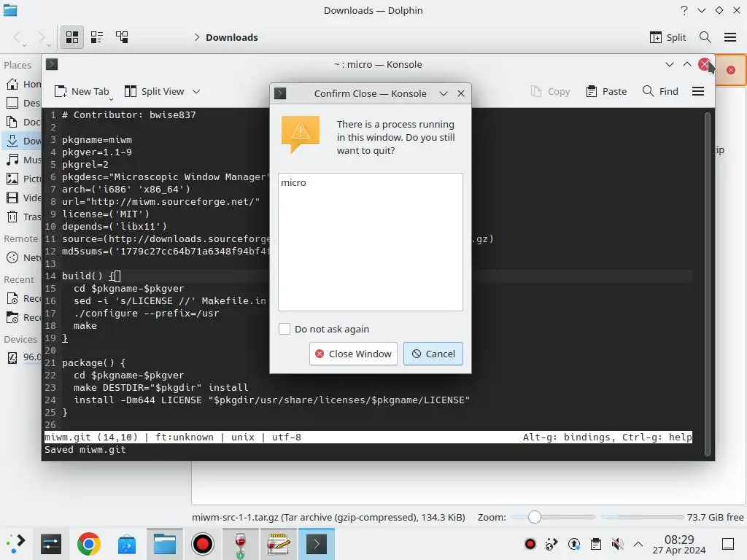
Task: Click the Split button in Dolphin
Action: tap(668, 37)
